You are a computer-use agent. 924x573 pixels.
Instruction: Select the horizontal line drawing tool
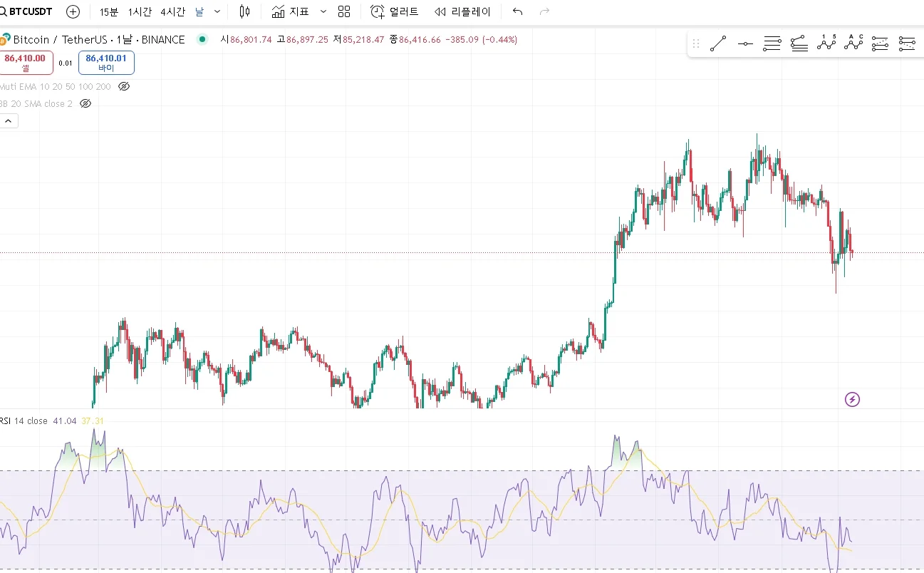tap(745, 43)
